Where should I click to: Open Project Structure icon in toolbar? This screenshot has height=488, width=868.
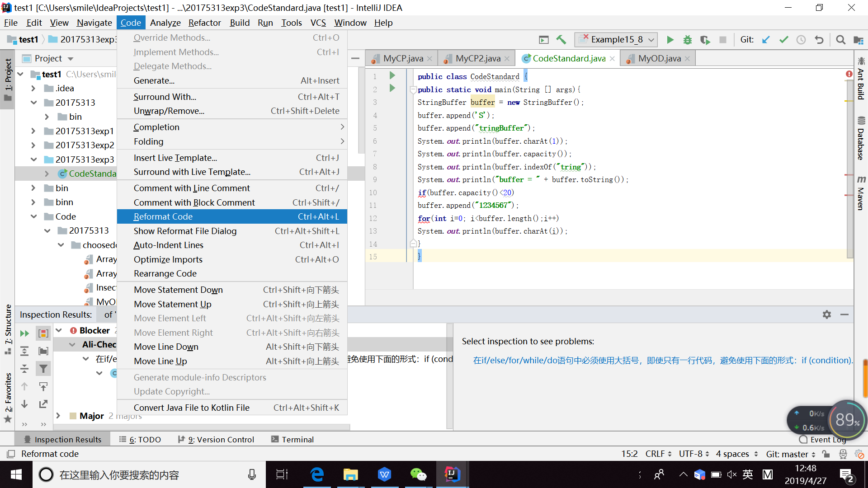(858, 40)
